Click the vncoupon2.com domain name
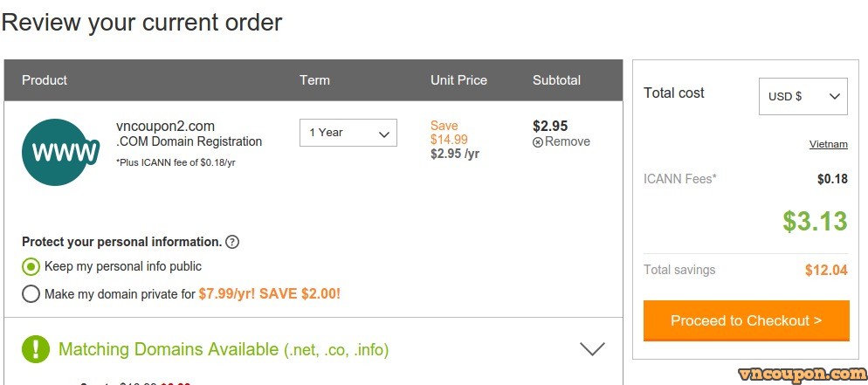Viewport: 868px width, 385px height. coord(166,126)
